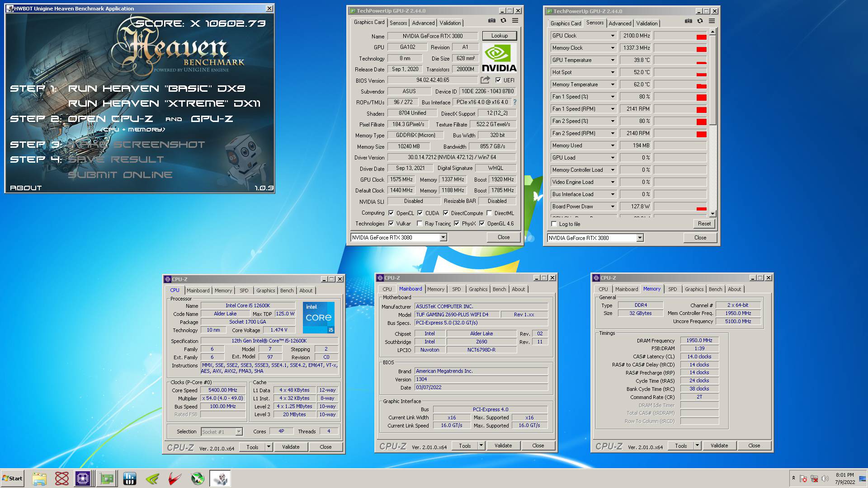Open SPD tab in CPU-Z Mainboard window

(x=457, y=289)
